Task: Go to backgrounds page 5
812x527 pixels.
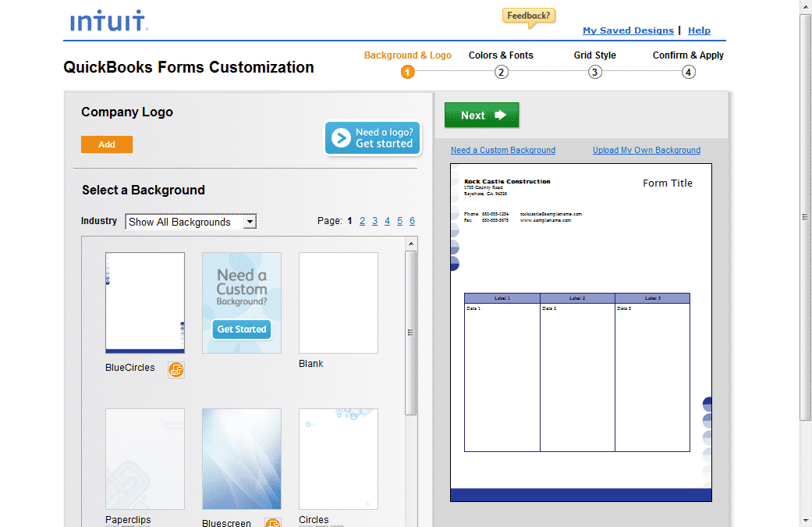Action: (399, 221)
